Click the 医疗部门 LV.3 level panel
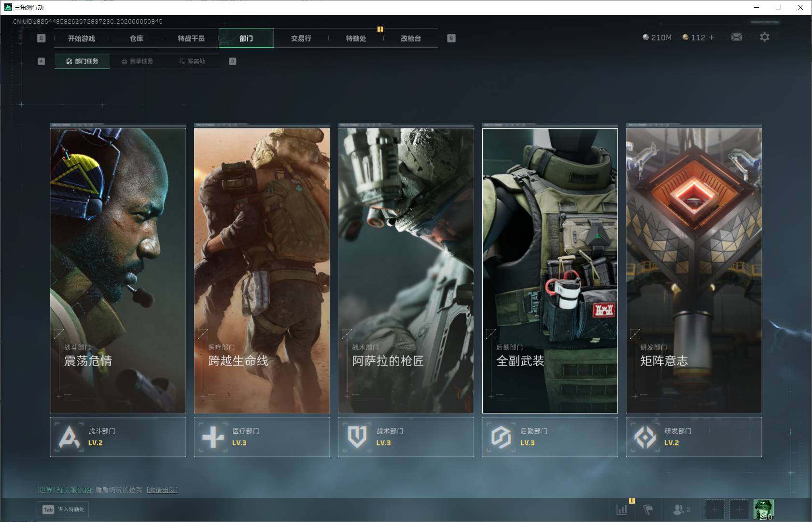812x522 pixels. pos(262,437)
